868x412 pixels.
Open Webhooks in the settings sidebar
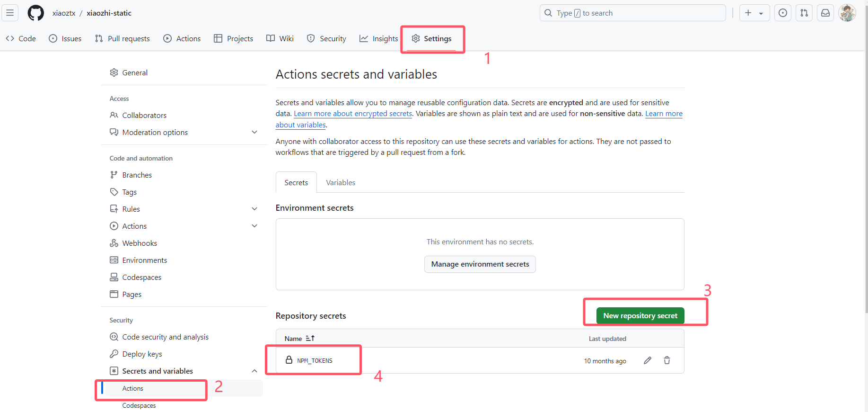tap(139, 243)
